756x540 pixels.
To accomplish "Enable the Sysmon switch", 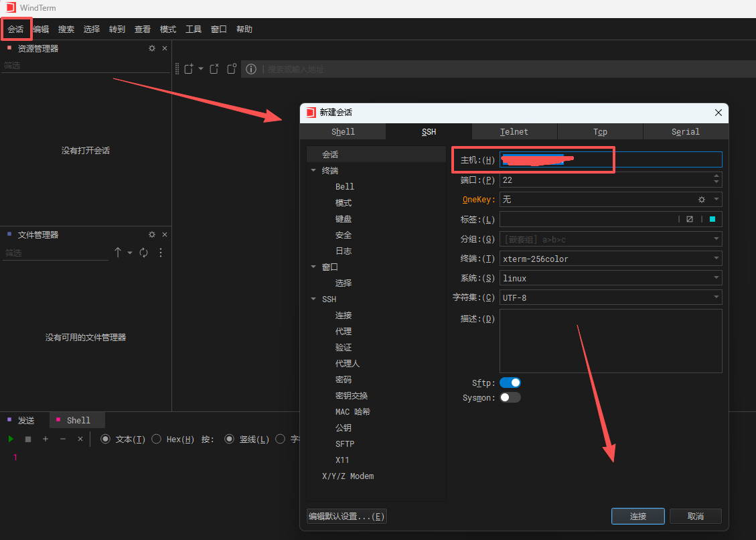I will (510, 397).
